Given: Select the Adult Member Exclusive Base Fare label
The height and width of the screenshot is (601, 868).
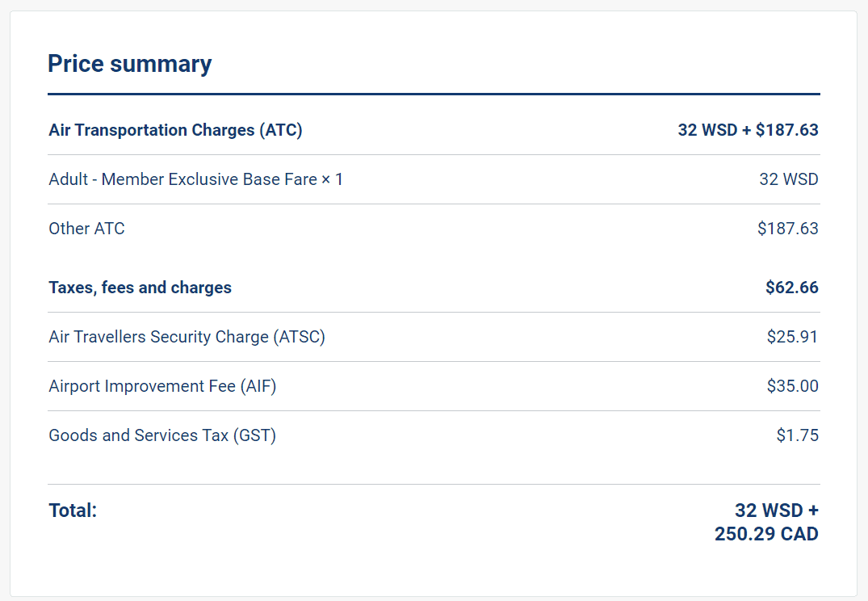Looking at the screenshot, I should (x=195, y=179).
